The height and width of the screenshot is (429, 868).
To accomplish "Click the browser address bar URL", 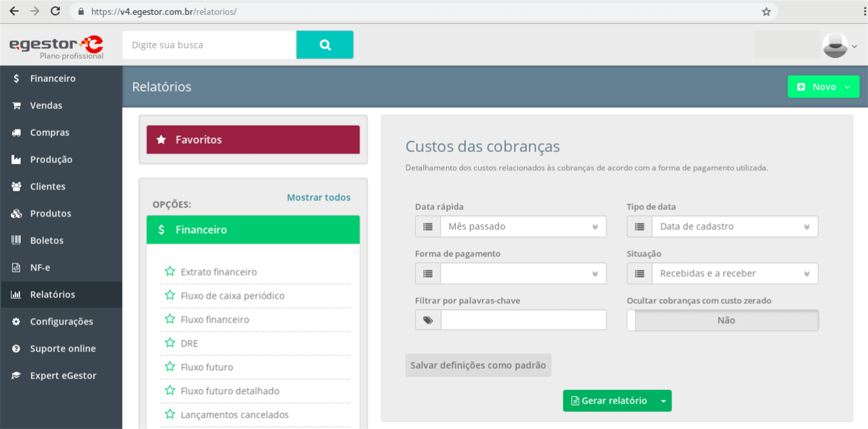I will (x=164, y=12).
